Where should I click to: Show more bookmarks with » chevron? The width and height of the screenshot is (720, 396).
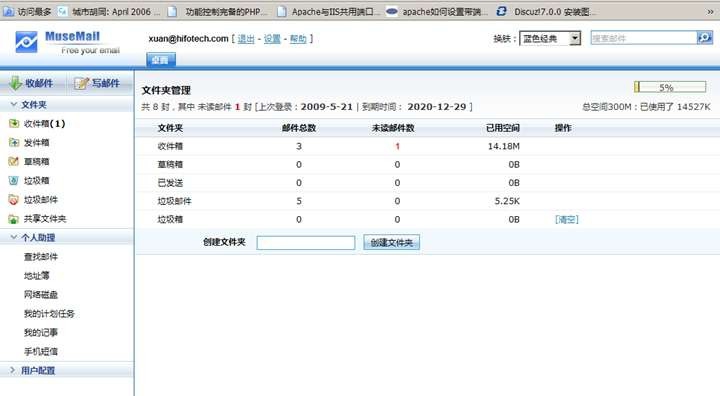coord(710,12)
